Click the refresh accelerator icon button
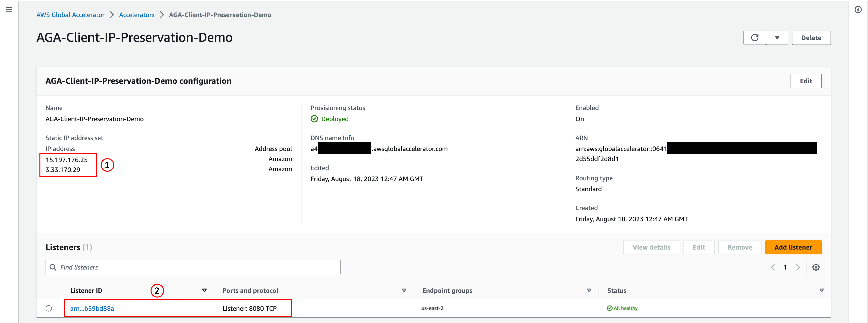This screenshot has width=868, height=323. pyautogui.click(x=754, y=38)
